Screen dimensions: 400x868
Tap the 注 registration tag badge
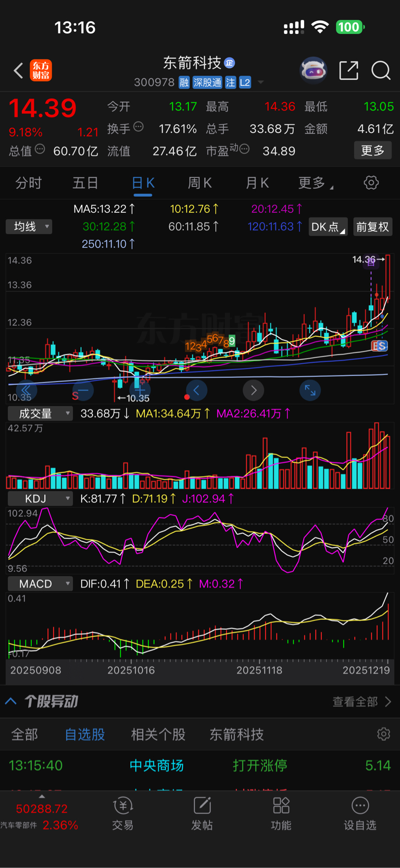click(x=230, y=82)
